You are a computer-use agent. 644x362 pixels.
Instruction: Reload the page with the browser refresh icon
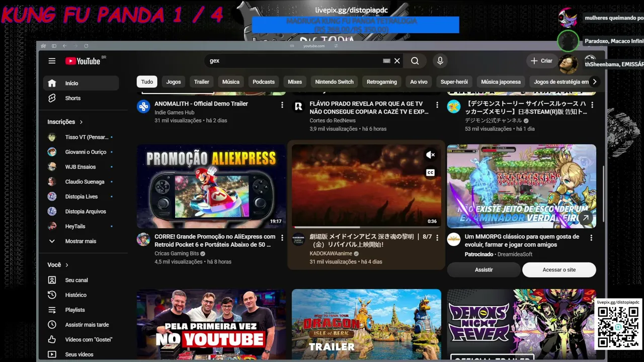[x=86, y=46]
